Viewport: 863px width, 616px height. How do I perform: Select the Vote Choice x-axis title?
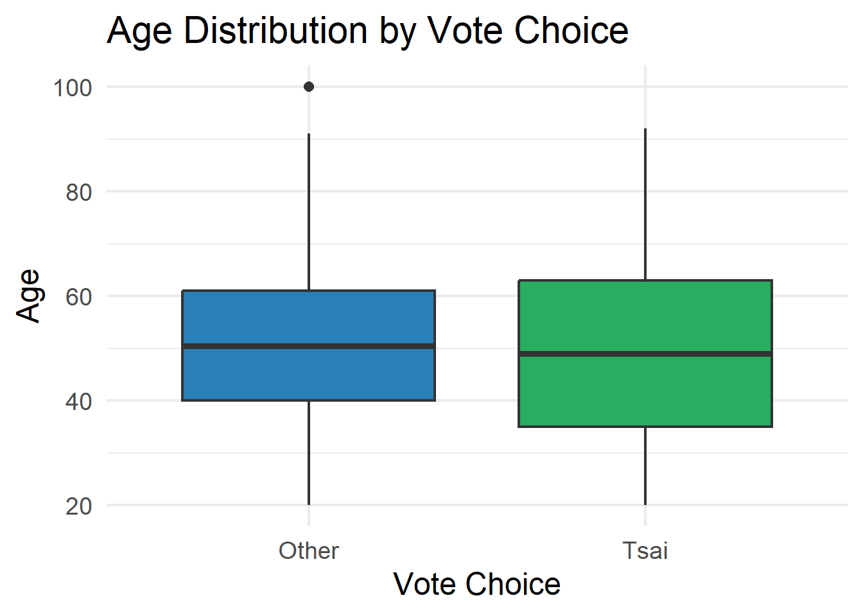point(476,584)
